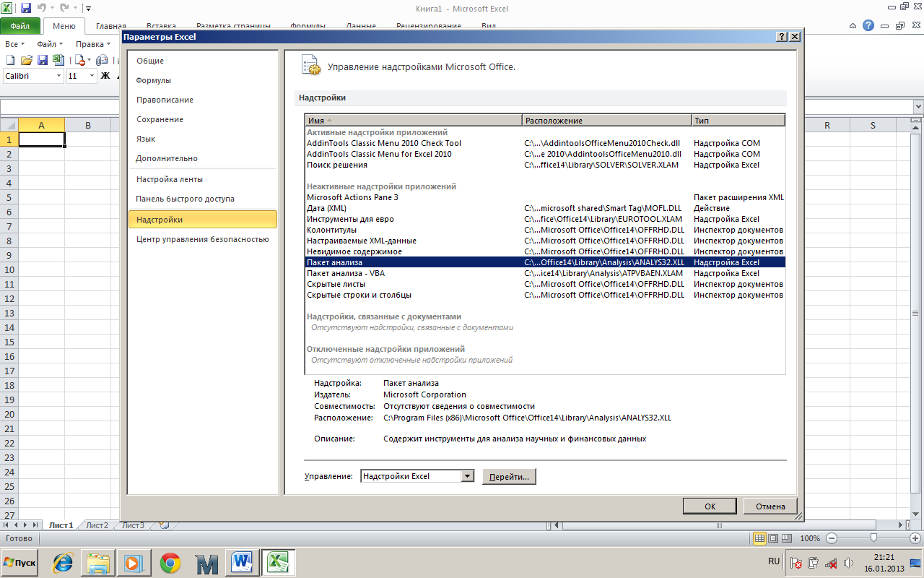Click the permission restricted document icon

tap(80, 60)
